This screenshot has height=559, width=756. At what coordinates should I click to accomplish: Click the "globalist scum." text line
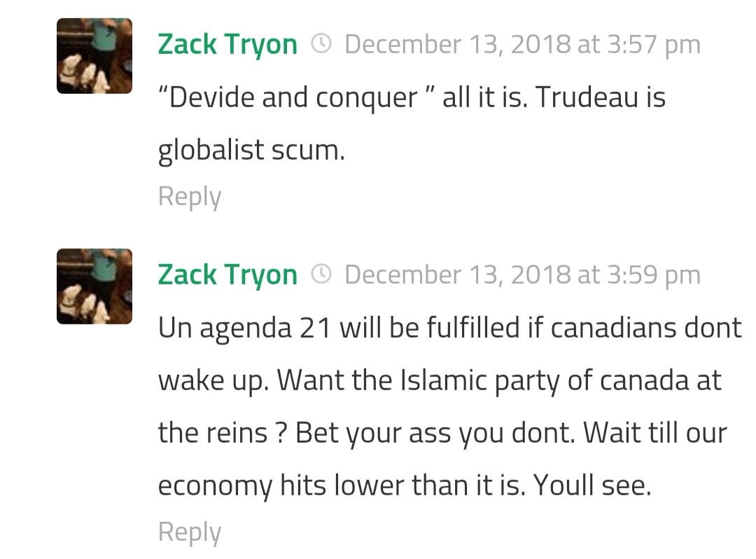point(251,151)
